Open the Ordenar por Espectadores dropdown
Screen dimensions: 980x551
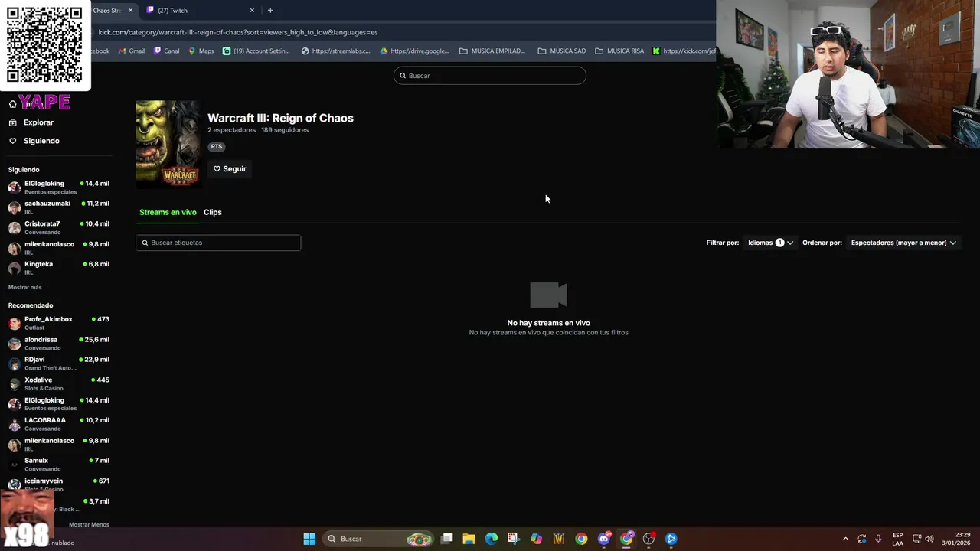(x=903, y=243)
